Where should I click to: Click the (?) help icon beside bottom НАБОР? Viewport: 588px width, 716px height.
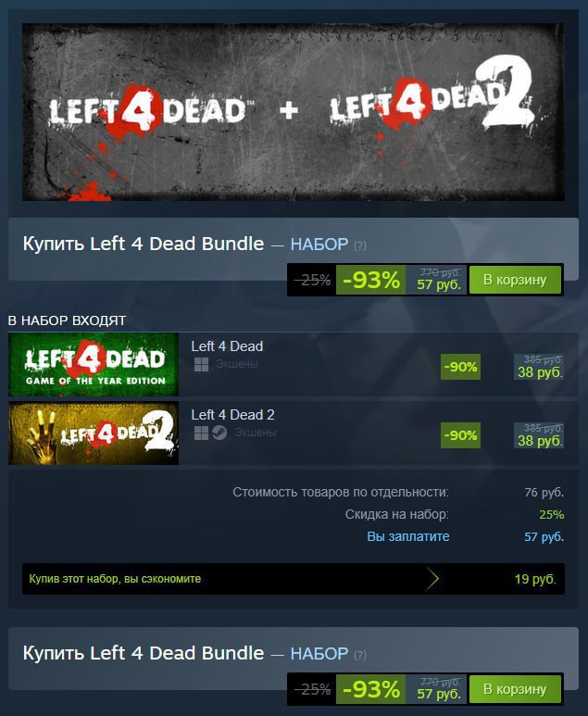point(359,655)
